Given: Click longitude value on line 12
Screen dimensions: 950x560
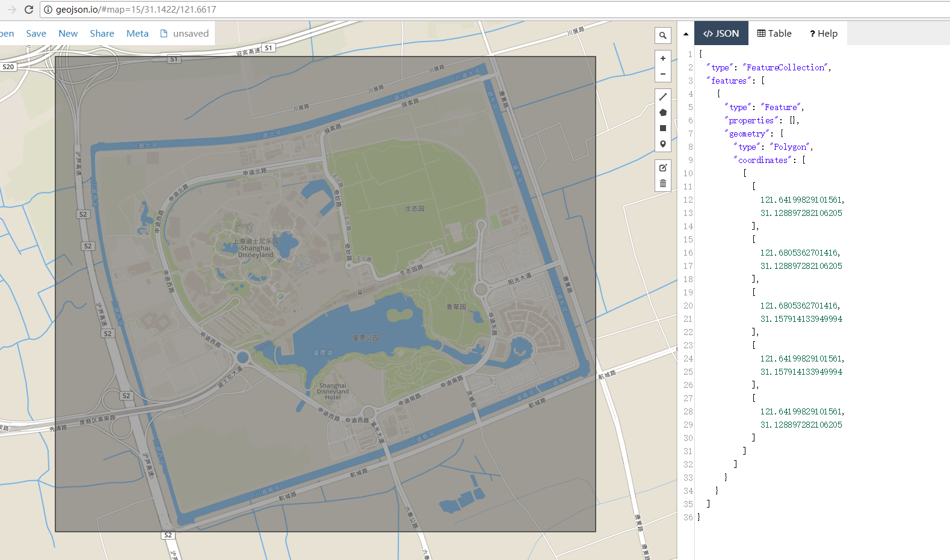Looking at the screenshot, I should pos(801,200).
